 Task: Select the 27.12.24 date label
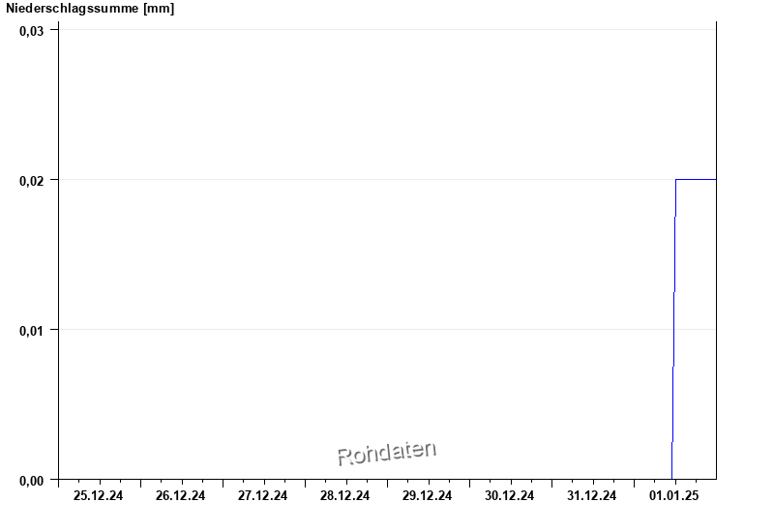point(263,496)
